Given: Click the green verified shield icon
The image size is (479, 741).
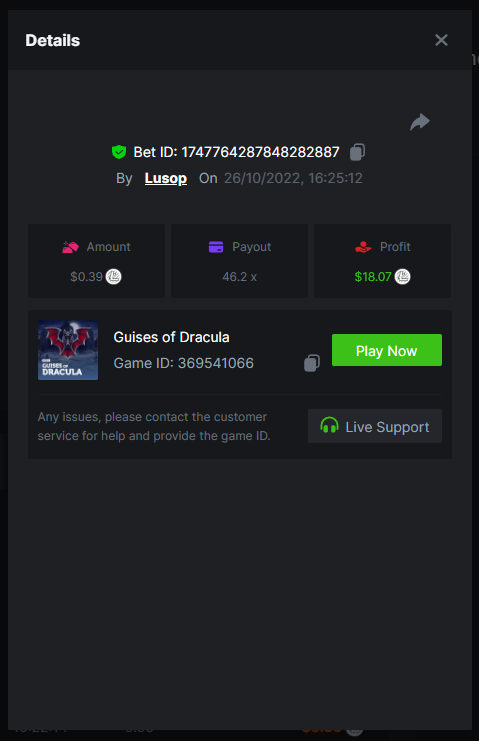Looking at the screenshot, I should point(119,152).
